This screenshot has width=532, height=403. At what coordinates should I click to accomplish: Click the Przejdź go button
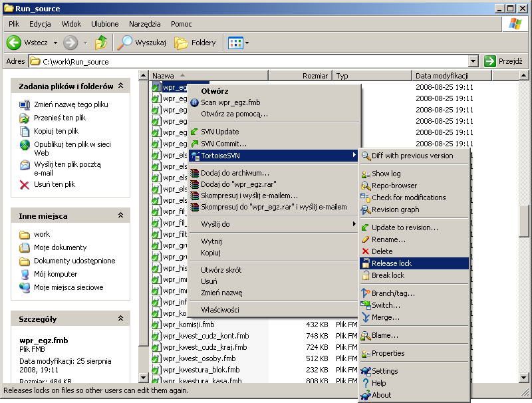coord(504,61)
